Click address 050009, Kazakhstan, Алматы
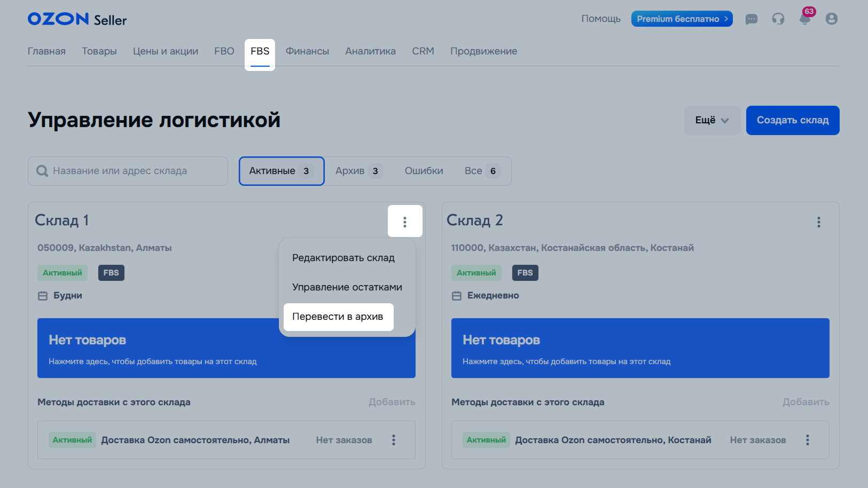Screen dimensions: 868x488 [x=105, y=248]
